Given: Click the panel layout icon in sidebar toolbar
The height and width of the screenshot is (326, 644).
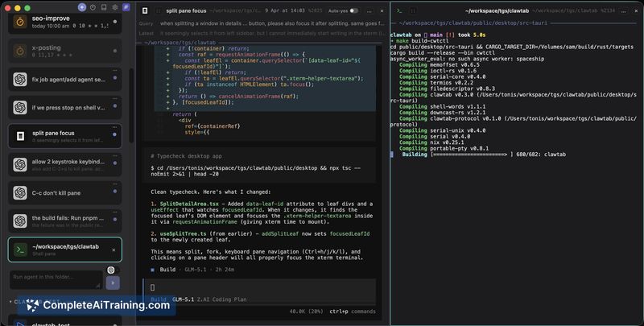Looking at the screenshot, I should pyautogui.click(x=104, y=7).
